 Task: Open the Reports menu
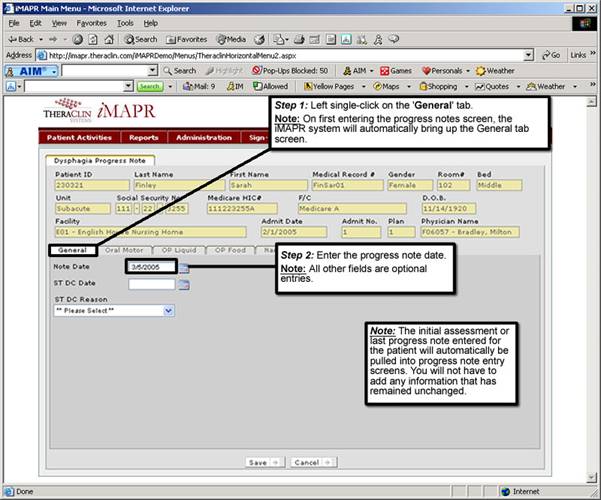[143, 137]
